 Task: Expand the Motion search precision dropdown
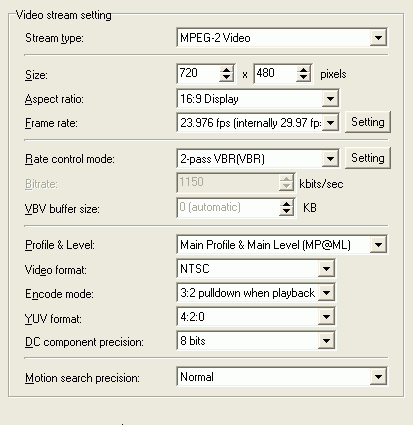378,377
